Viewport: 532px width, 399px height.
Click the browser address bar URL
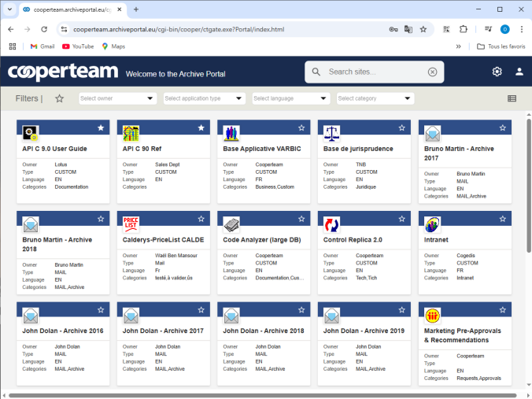pyautogui.click(x=179, y=29)
